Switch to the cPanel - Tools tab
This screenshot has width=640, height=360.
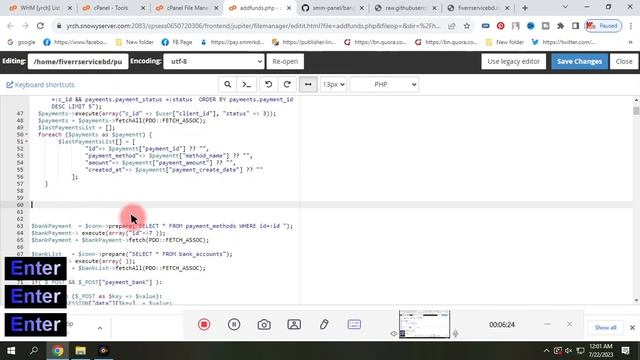(110, 8)
